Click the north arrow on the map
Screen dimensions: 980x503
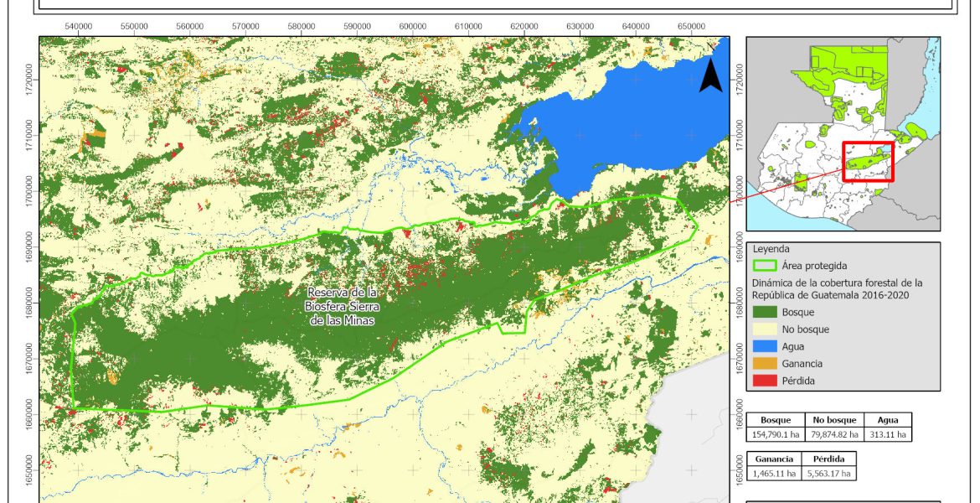[x=710, y=75]
